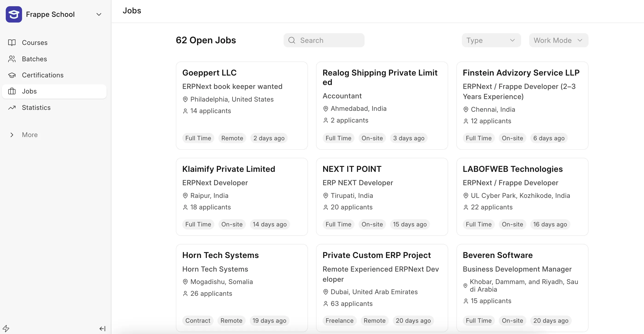This screenshot has height=334, width=644.
Task: Click the Jobs briefcase icon
Action: pyautogui.click(x=12, y=91)
